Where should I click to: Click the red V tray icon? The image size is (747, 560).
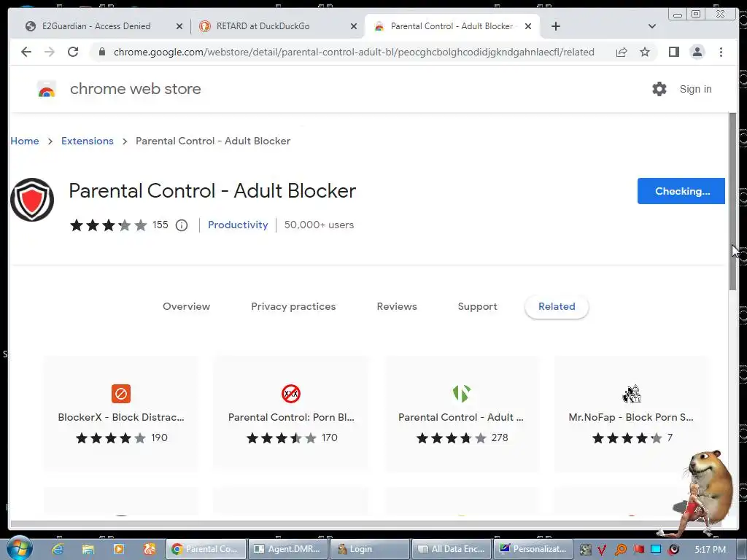coord(602,550)
